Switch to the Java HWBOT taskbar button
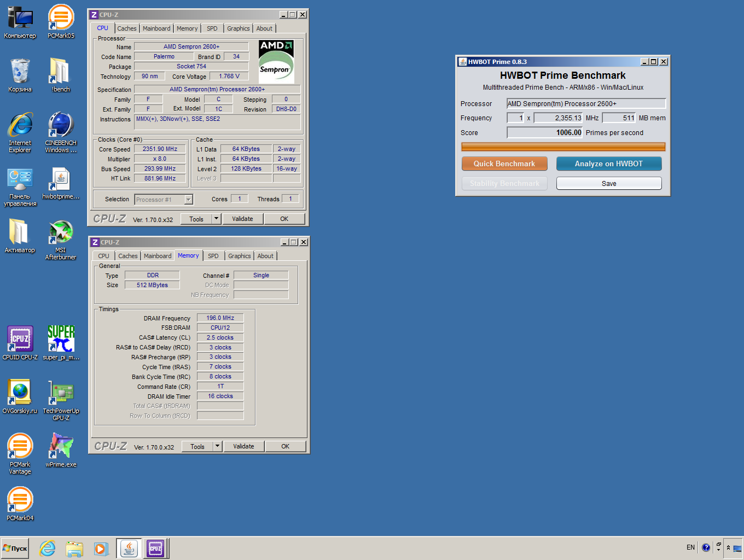 click(129, 548)
